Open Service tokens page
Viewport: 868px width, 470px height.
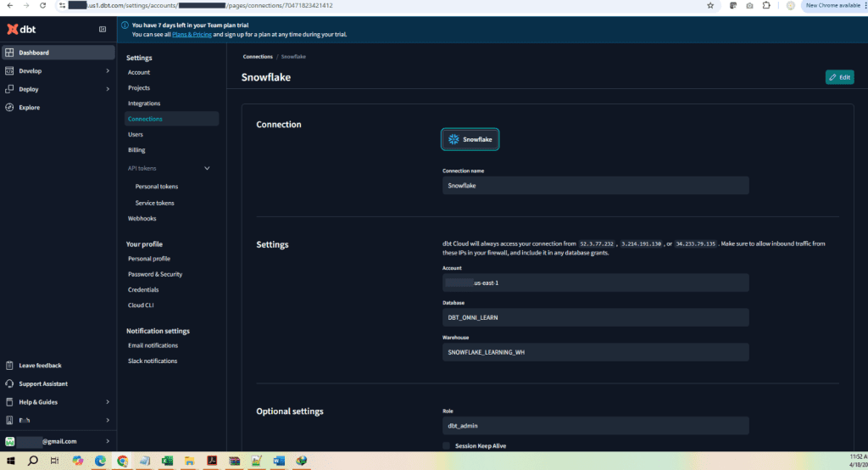point(154,204)
